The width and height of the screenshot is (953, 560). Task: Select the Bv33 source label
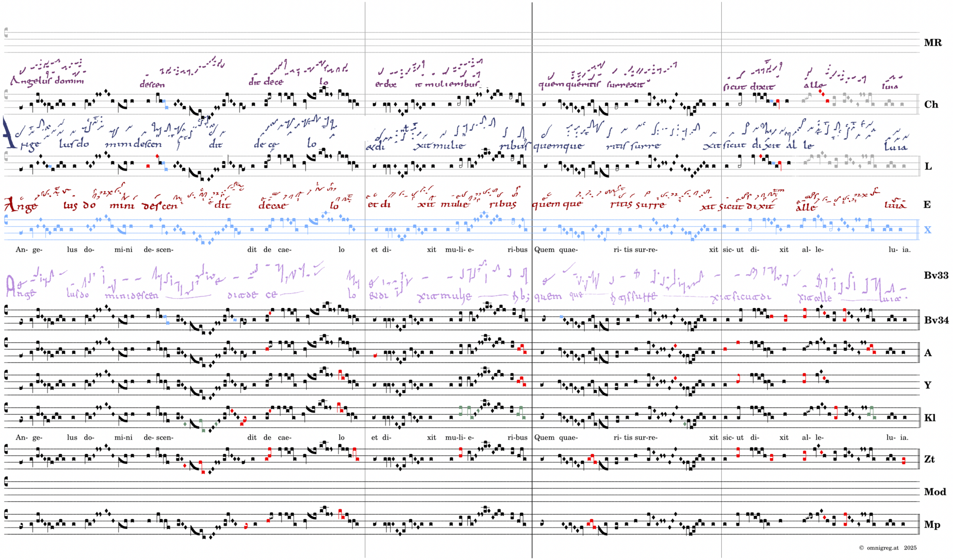coord(936,276)
